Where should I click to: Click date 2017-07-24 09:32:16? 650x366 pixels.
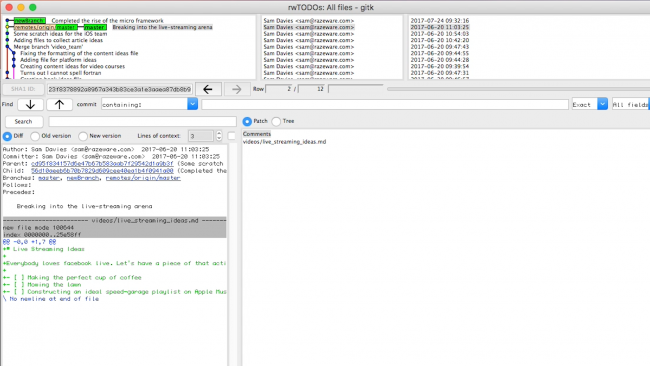[x=440, y=21]
